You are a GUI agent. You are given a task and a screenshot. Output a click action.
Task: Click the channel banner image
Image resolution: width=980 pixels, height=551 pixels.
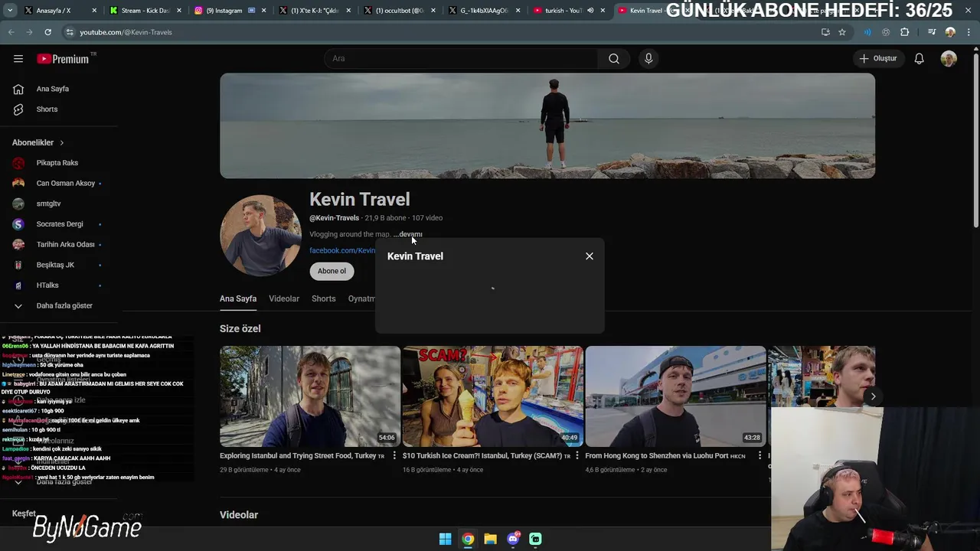coord(547,126)
